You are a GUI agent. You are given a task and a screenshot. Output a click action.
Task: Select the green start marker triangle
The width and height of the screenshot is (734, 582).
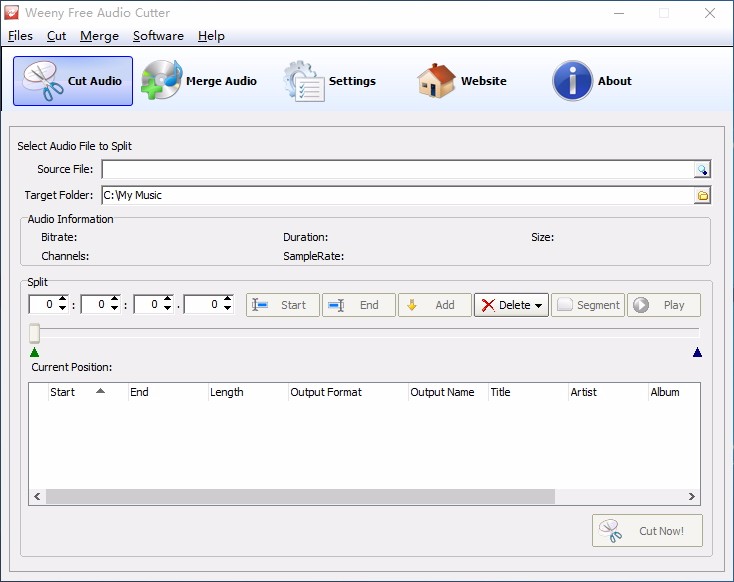tap(34, 352)
